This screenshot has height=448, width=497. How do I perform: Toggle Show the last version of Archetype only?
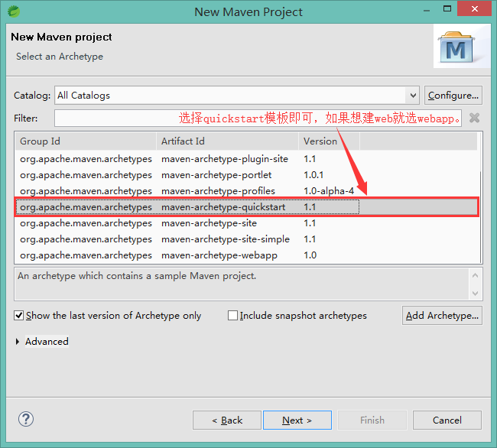pyautogui.click(x=19, y=315)
